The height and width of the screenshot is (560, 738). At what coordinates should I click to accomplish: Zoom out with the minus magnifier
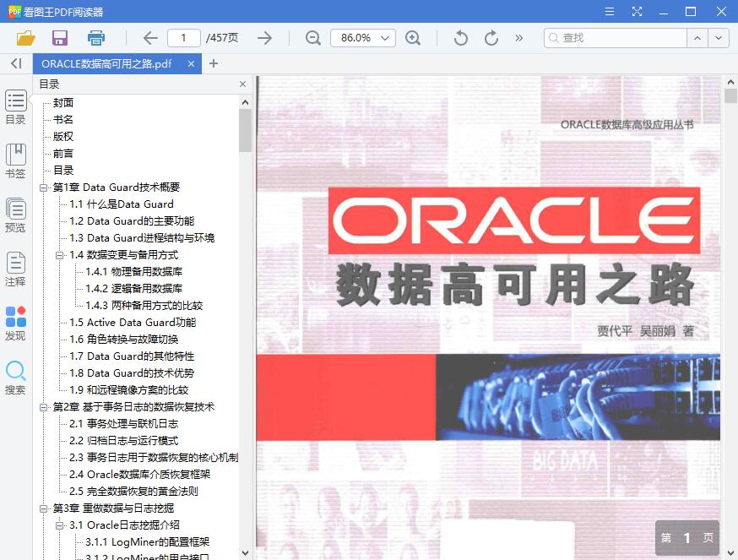313,38
